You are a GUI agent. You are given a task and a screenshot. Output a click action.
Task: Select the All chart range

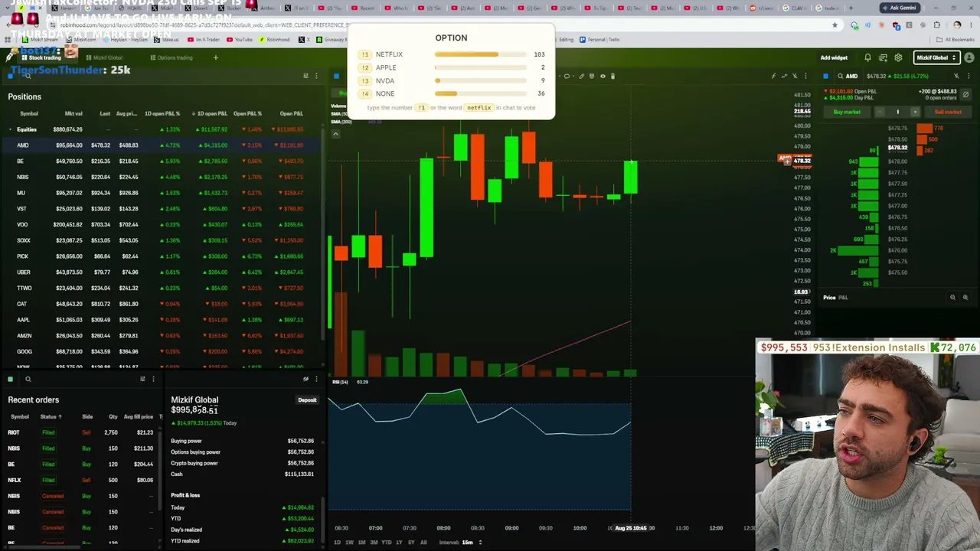click(423, 543)
